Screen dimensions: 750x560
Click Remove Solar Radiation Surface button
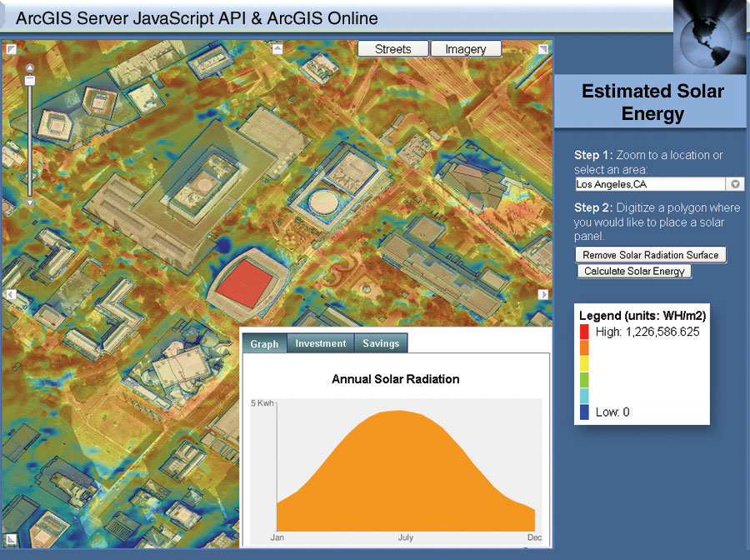click(651, 255)
